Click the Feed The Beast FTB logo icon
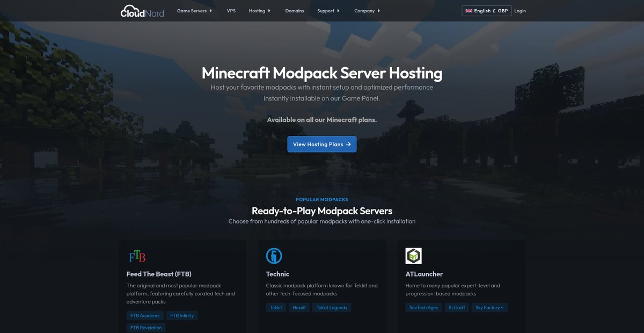This screenshot has height=333, width=644. click(137, 256)
